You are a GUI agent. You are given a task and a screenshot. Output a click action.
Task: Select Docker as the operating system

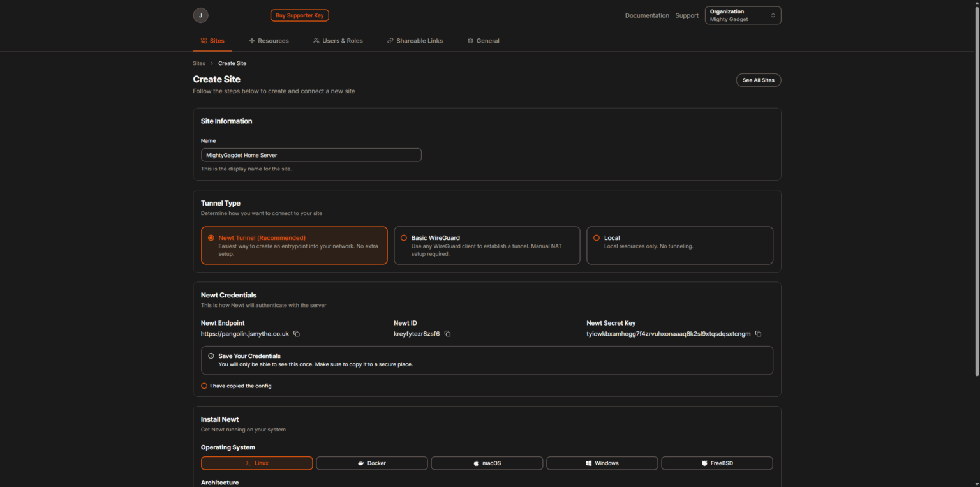371,463
